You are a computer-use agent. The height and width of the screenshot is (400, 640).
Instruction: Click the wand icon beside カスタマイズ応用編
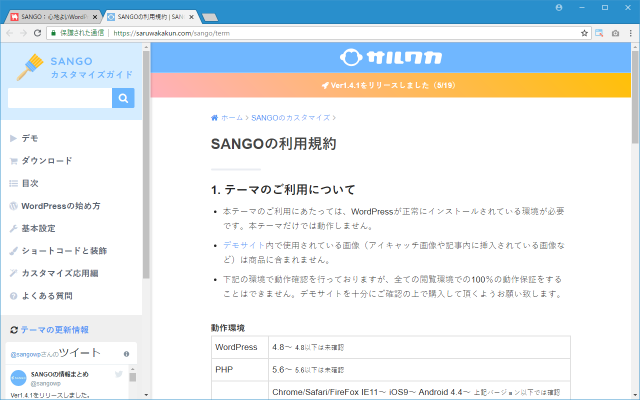point(13,273)
